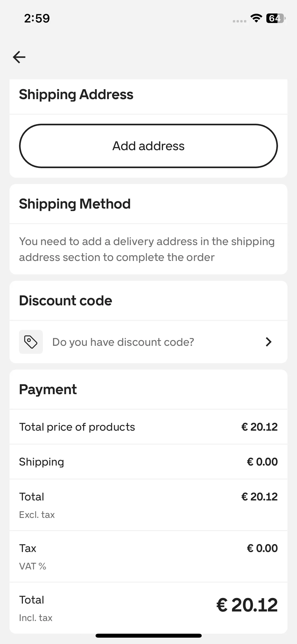Tap the large € 20.12 final total
297x644 pixels.
pyautogui.click(x=247, y=605)
